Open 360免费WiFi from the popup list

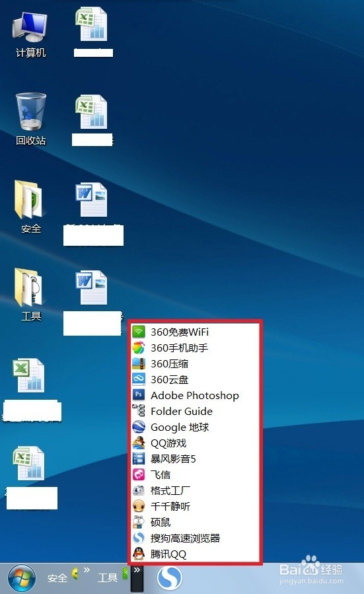tap(195, 332)
